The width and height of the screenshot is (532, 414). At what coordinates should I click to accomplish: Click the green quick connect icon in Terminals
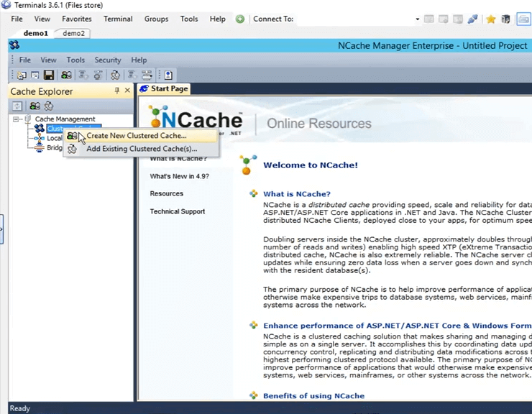pyautogui.click(x=240, y=19)
